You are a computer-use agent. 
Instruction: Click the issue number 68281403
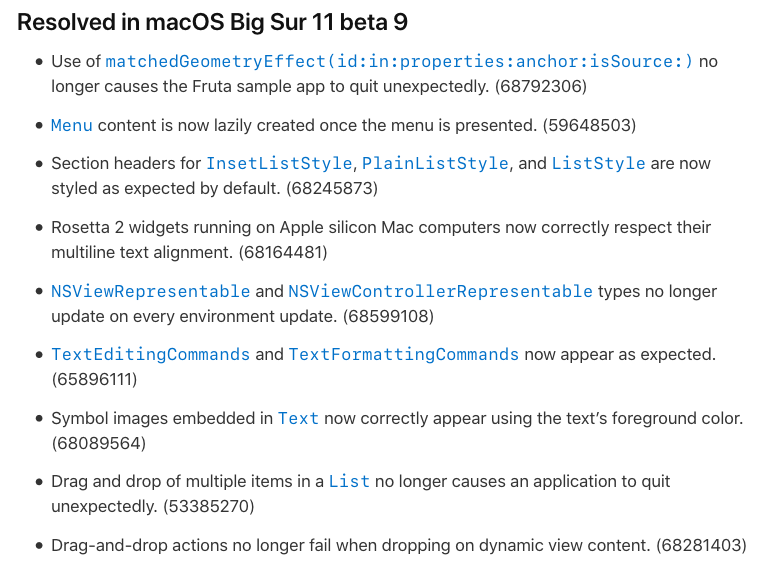701,545
